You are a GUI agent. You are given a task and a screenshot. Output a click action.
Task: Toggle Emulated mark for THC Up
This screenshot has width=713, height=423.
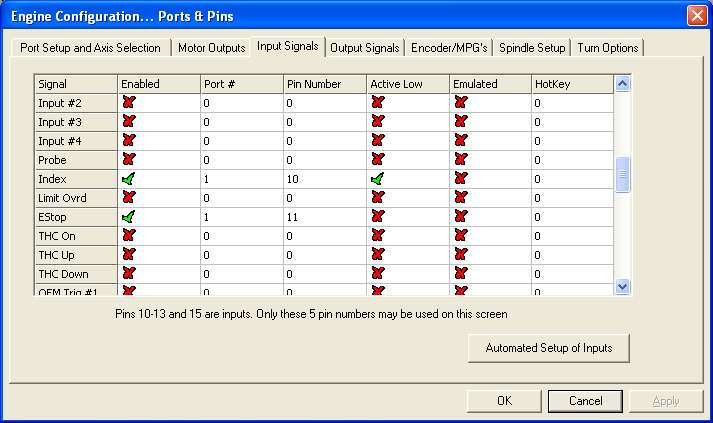[461, 255]
